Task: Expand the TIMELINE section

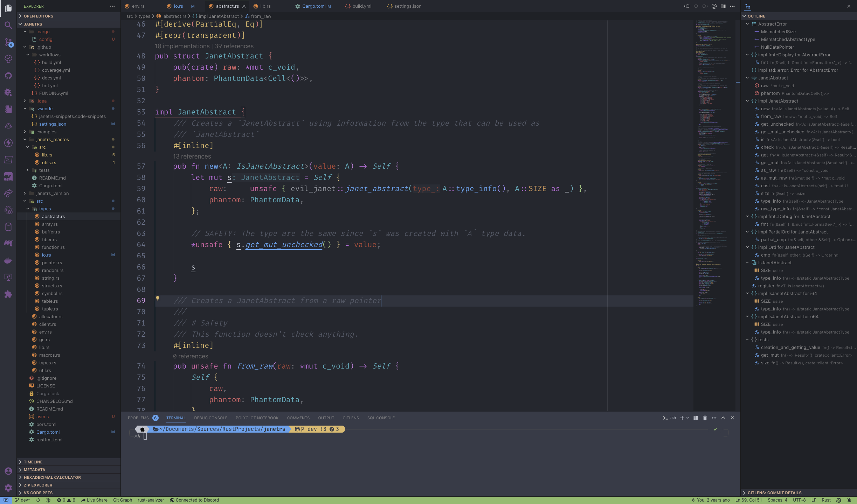Action: pos(33,462)
